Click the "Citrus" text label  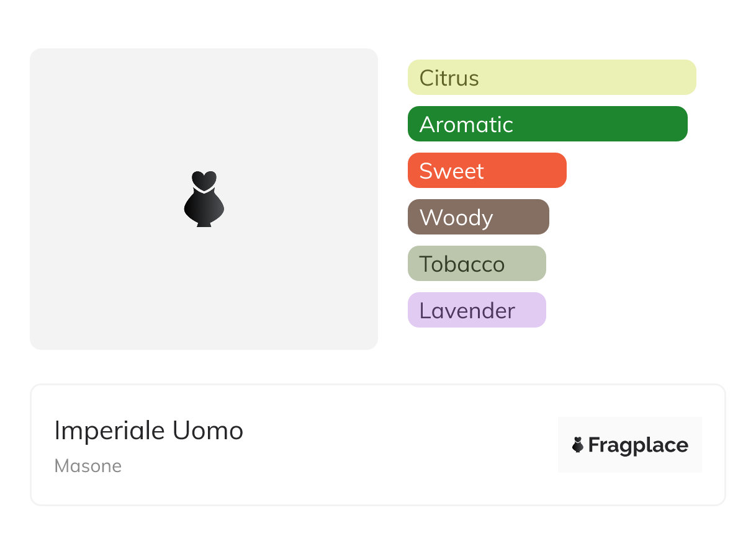pyautogui.click(x=449, y=78)
